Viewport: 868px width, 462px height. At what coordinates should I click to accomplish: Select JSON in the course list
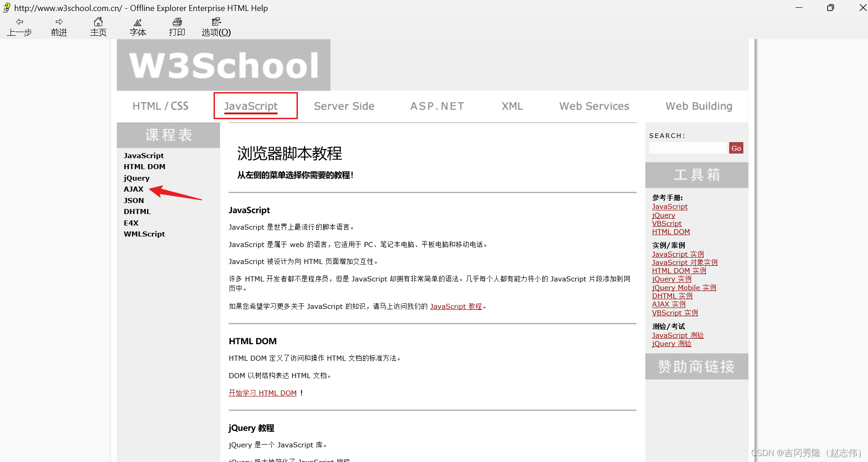[x=134, y=201]
